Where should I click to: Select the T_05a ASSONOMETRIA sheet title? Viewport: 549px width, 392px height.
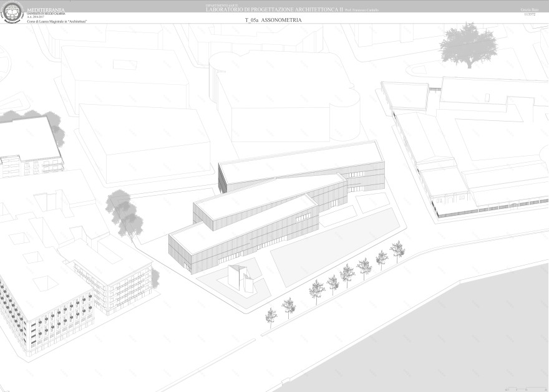[x=274, y=21]
